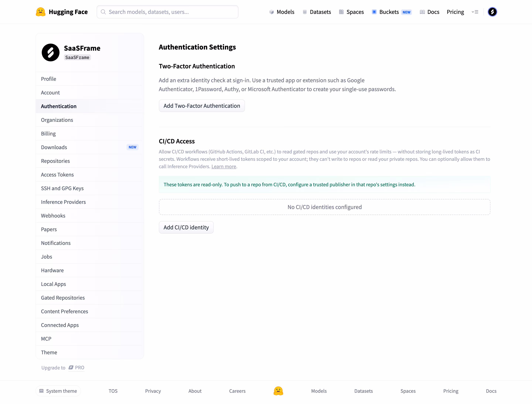Viewport: 532px width, 404px height.
Task: Open the Models cube icon in navbar
Action: [x=272, y=12]
